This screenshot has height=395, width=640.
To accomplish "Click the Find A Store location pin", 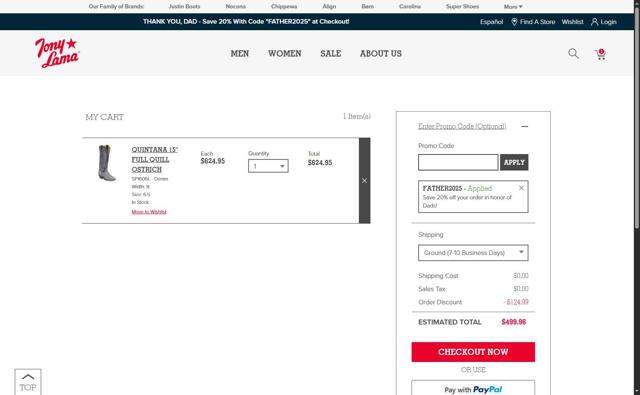I will (x=514, y=22).
